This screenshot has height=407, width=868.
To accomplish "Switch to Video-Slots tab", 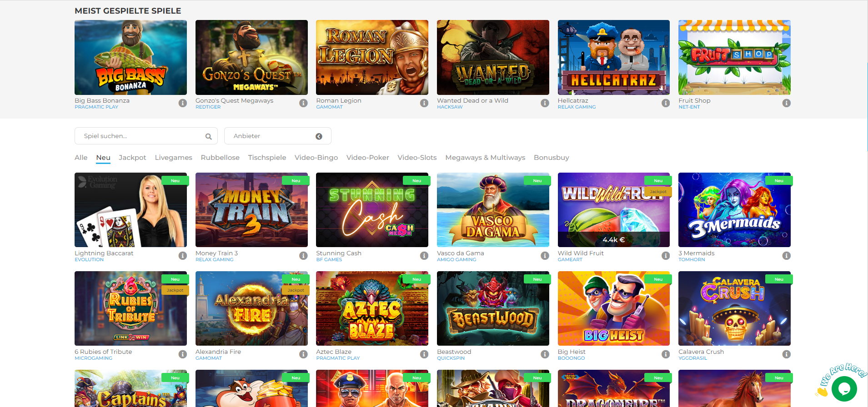I will [x=417, y=158].
